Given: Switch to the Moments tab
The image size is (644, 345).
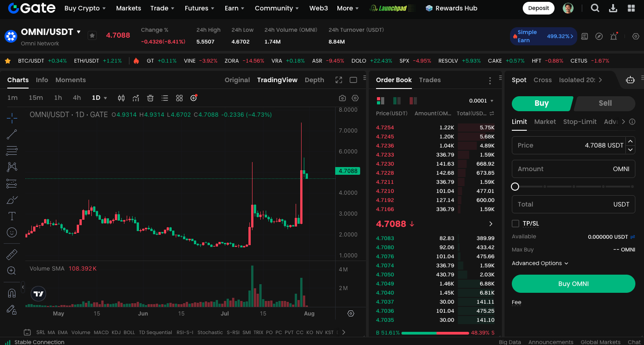Looking at the screenshot, I should pyautogui.click(x=70, y=80).
